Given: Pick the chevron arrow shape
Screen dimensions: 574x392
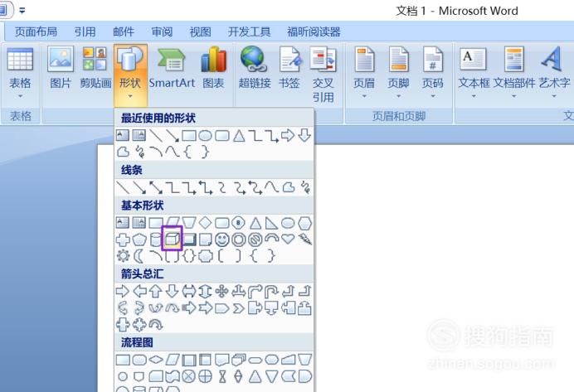Looking at the screenshot, I should [x=238, y=308].
